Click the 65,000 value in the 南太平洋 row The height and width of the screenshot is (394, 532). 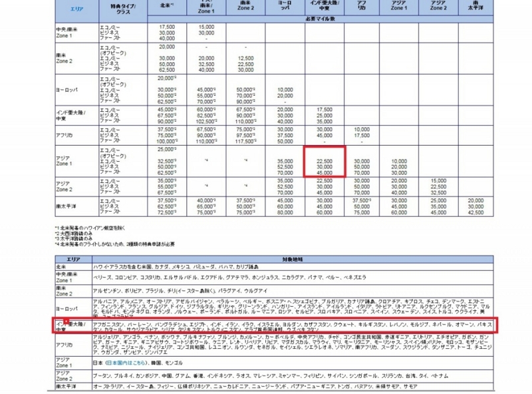(206, 206)
